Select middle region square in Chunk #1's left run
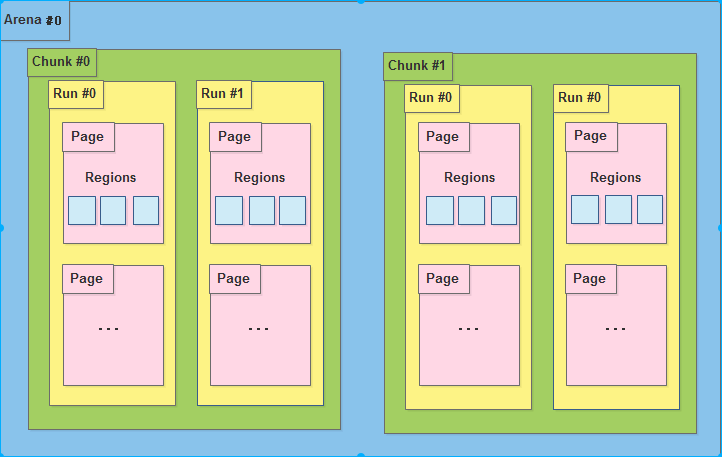The height and width of the screenshot is (457, 722). click(472, 211)
